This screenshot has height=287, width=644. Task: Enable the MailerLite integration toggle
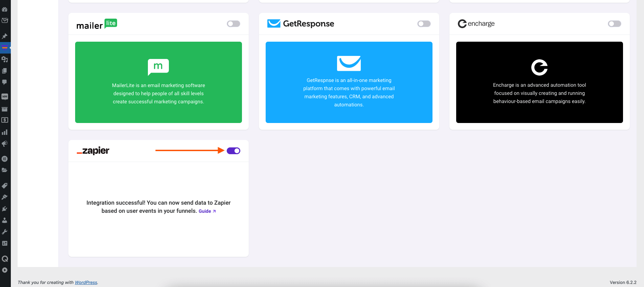(234, 24)
